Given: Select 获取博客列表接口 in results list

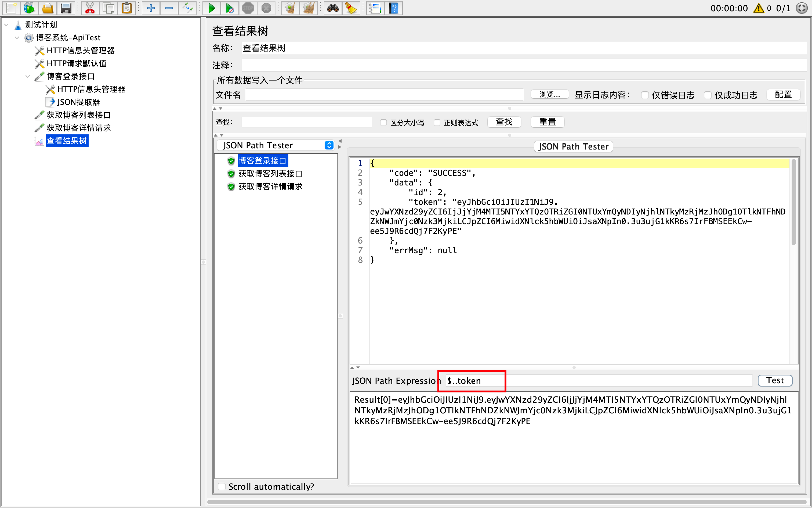Looking at the screenshot, I should tap(270, 174).
